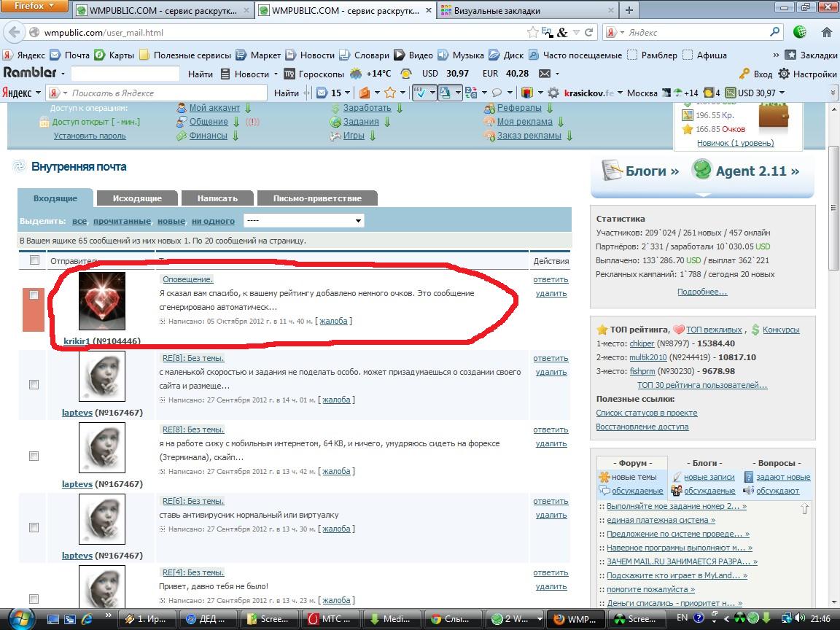Toggle select-all checkbox in mail table header
The width and height of the screenshot is (840, 630).
pyautogui.click(x=35, y=260)
